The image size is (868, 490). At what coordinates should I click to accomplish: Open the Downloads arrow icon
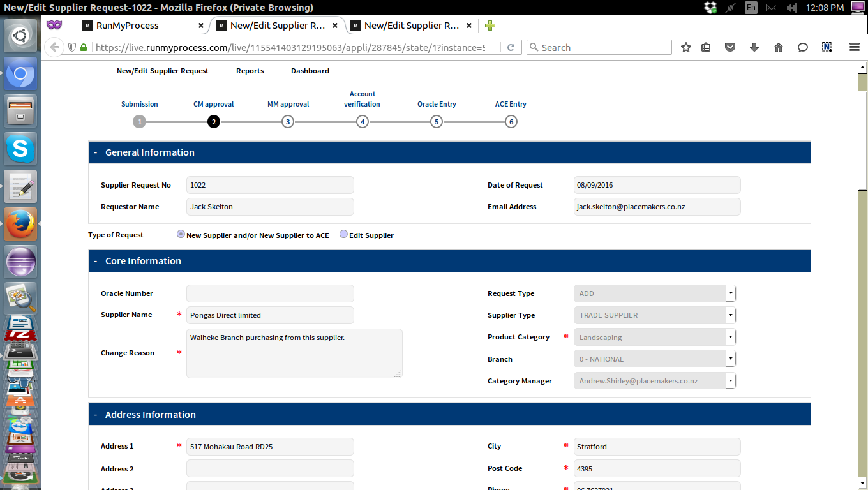[x=754, y=48]
